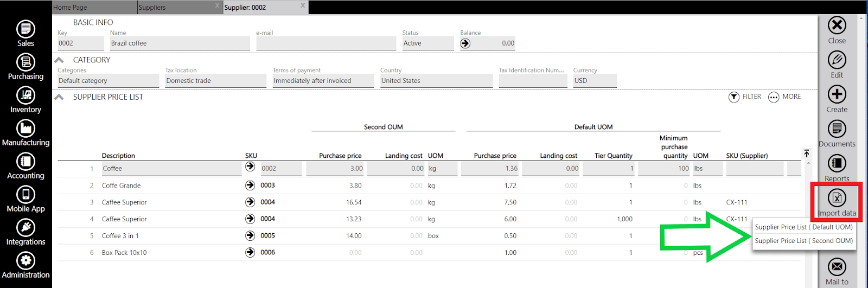Viewport: 868px width, 288px height.
Task: Open SKU arrow for Caffee Superior 13.23 row
Action: (250, 219)
